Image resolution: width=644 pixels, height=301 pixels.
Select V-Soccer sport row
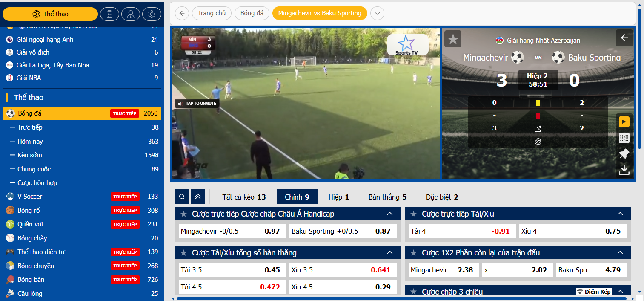(x=82, y=197)
